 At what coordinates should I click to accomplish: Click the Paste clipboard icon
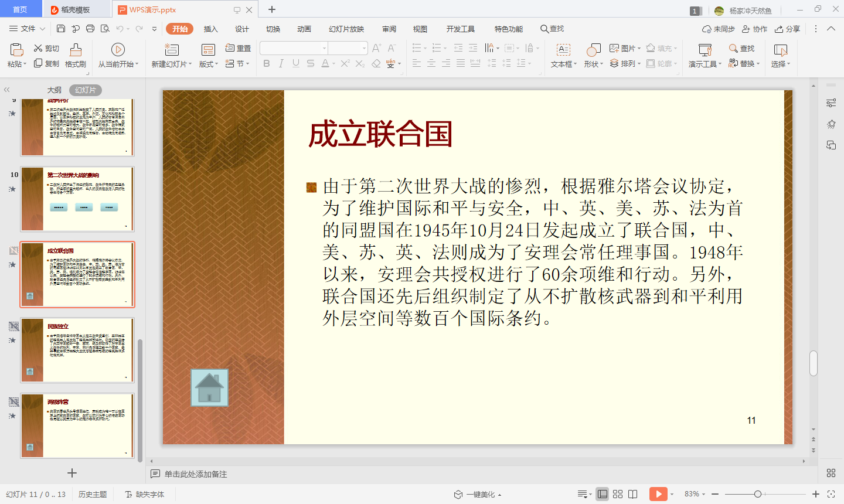click(x=16, y=49)
